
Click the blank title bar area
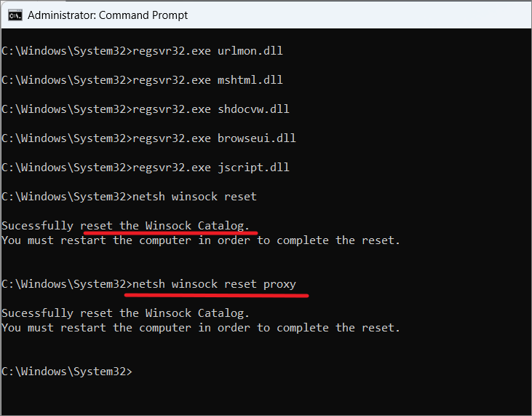click(x=357, y=15)
